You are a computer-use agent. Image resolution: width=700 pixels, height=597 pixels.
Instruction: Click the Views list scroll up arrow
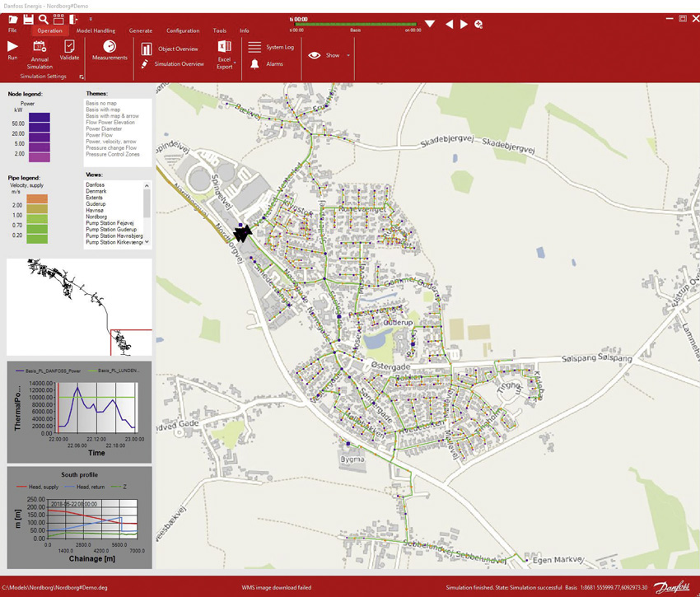click(x=147, y=185)
